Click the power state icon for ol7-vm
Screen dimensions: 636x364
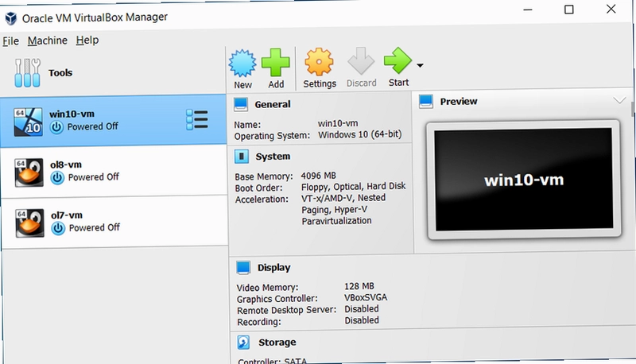pyautogui.click(x=58, y=228)
